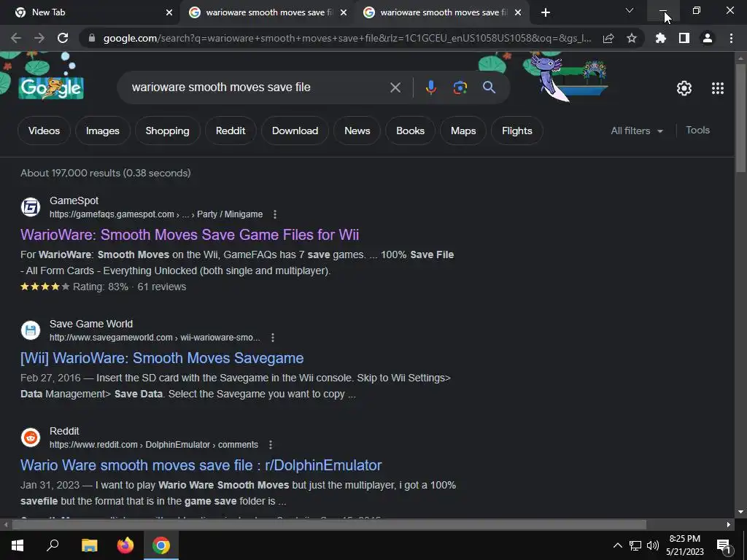Start a voice search with the microphone
Viewport: 747px width, 560px height.
coord(430,87)
